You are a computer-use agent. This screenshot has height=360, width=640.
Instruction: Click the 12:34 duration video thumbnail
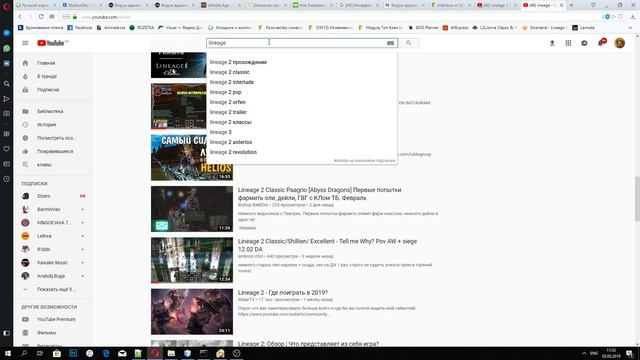(192, 260)
